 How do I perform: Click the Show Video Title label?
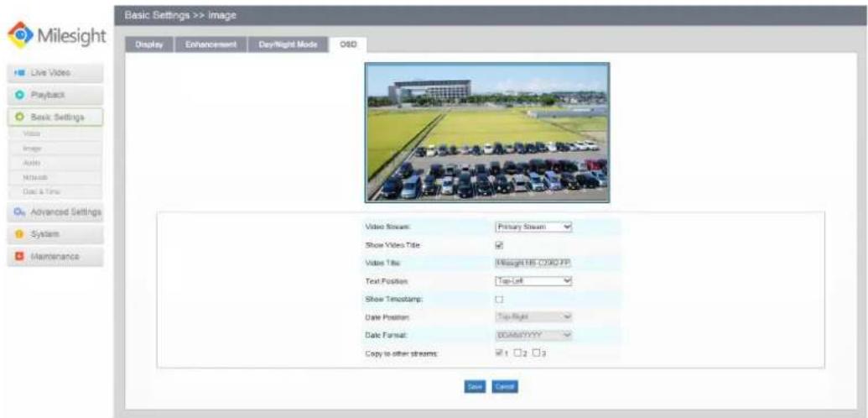click(393, 245)
